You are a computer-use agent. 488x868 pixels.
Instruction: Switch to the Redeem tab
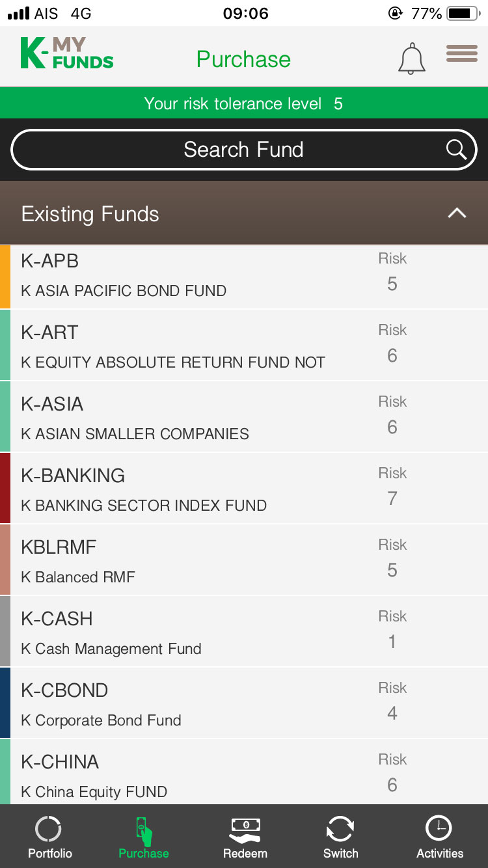pyautogui.click(x=245, y=837)
